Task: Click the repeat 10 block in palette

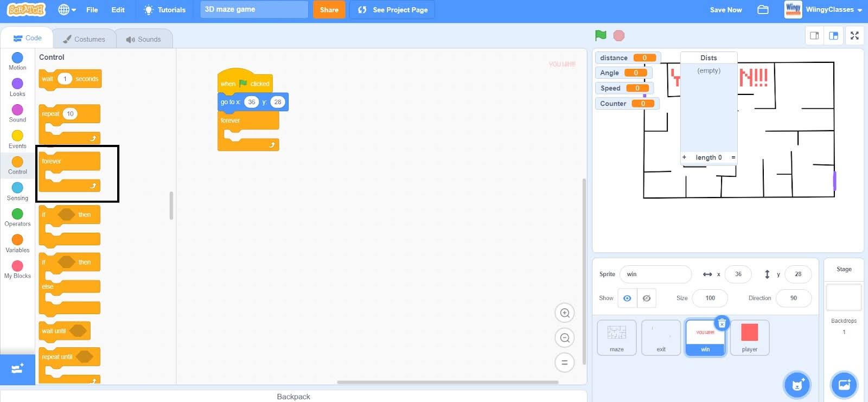Action: (x=69, y=124)
